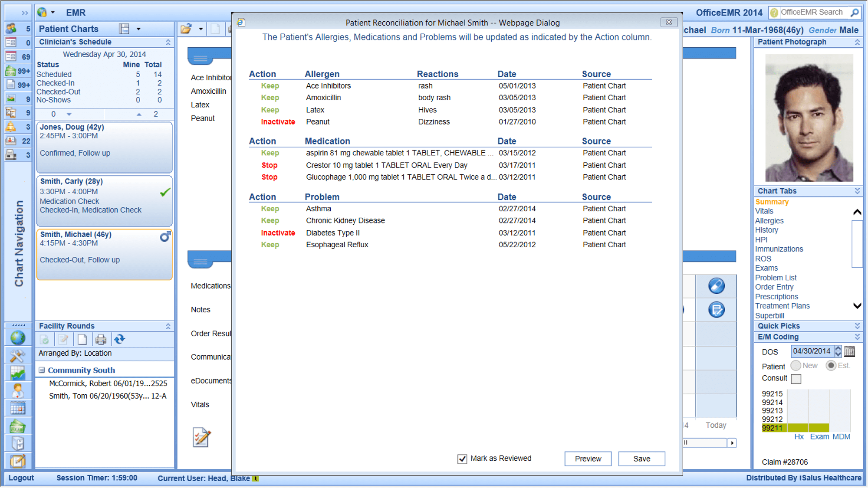Click the printer icon in Facility Rounds
Screen dimensions: 868x488
(101, 339)
